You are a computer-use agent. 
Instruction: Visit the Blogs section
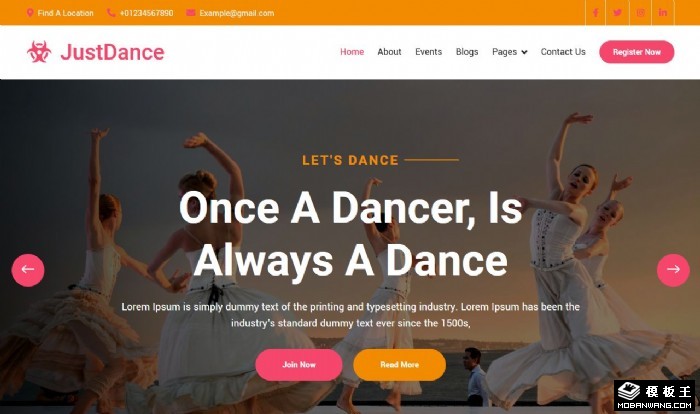pos(467,52)
